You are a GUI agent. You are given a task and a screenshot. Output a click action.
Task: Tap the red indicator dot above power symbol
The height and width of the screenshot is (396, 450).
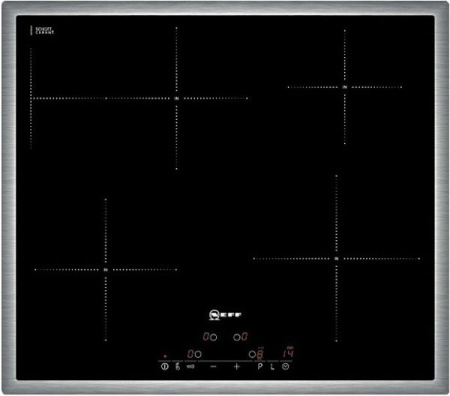165,356
